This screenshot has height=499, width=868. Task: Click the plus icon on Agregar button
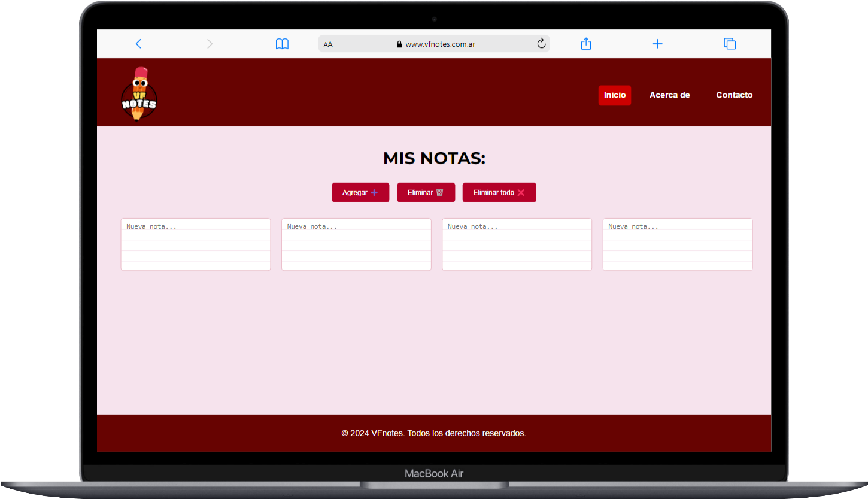tap(375, 192)
